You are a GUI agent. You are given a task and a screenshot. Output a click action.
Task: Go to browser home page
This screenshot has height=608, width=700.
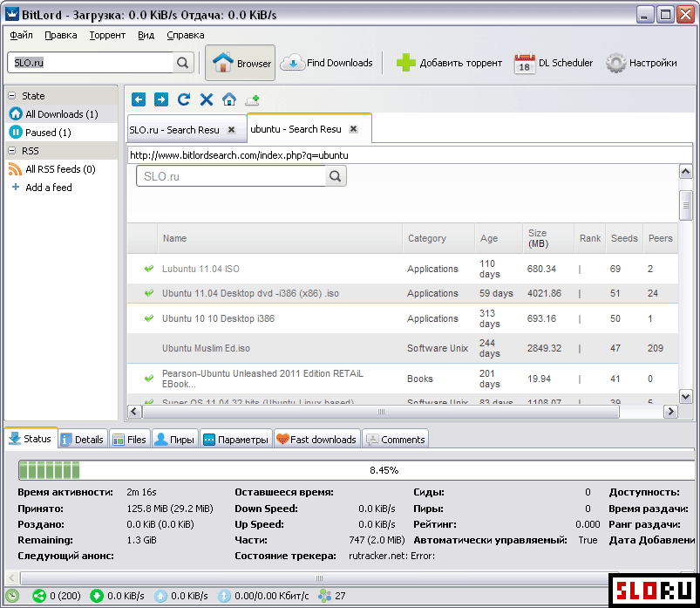pyautogui.click(x=229, y=99)
